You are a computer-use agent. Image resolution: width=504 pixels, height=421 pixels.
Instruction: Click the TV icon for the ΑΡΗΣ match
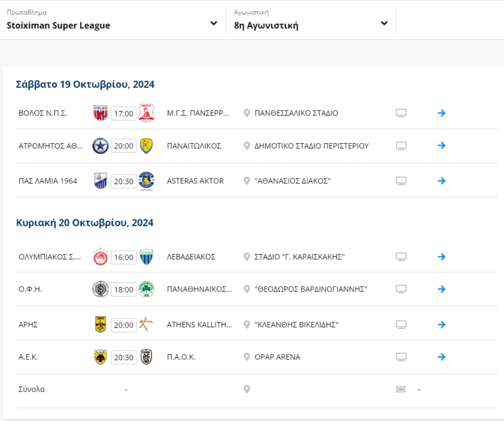coord(402,325)
